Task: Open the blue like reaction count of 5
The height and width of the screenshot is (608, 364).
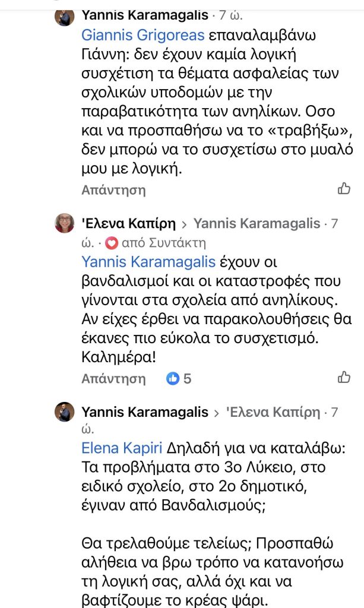Action: 179,378
